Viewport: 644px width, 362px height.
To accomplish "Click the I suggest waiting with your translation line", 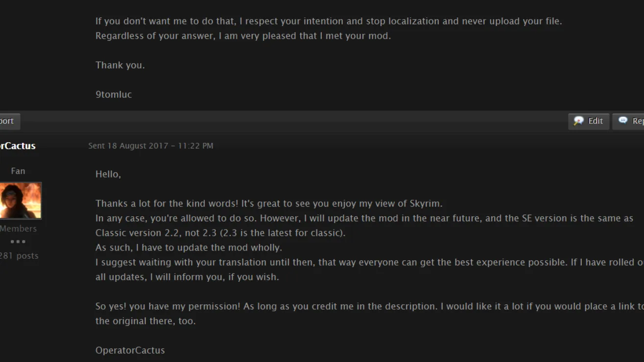I will tap(370, 262).
